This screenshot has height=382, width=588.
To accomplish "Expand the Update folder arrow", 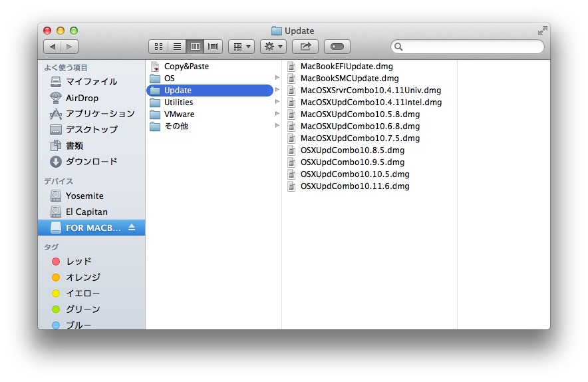I will point(277,90).
